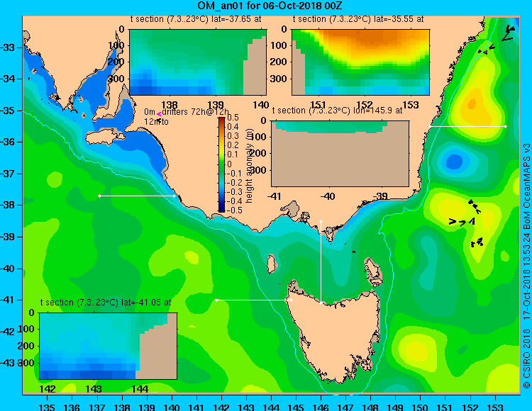The image size is (532, 411).
Task: Click the '12m to' legend text
Action: (x=156, y=121)
